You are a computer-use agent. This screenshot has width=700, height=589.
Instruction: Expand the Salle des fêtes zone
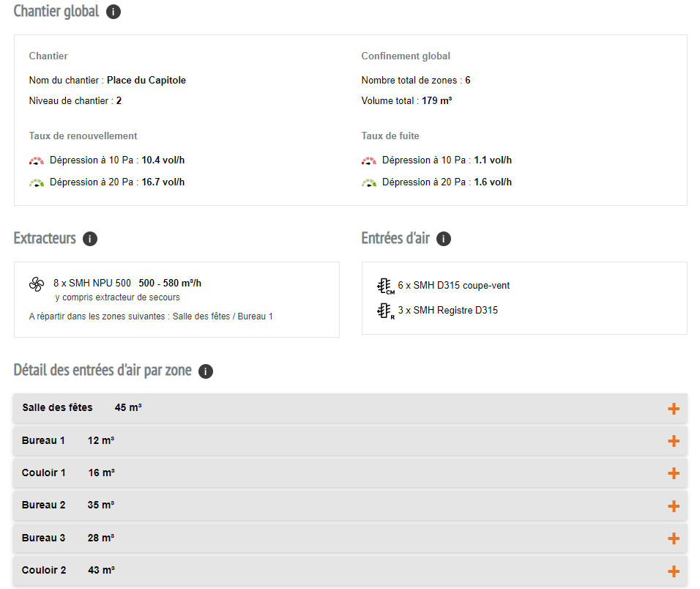674,409
